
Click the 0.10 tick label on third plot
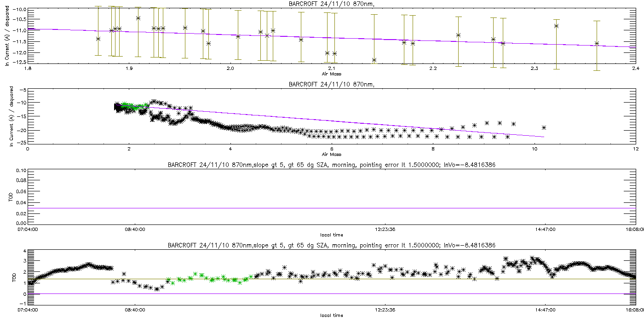pos(21,171)
